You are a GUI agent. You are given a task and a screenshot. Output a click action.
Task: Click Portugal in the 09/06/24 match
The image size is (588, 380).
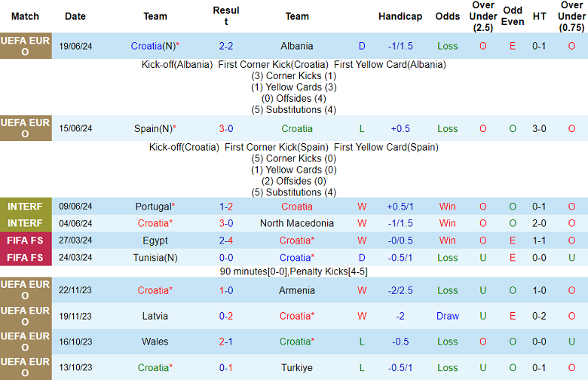(x=154, y=207)
